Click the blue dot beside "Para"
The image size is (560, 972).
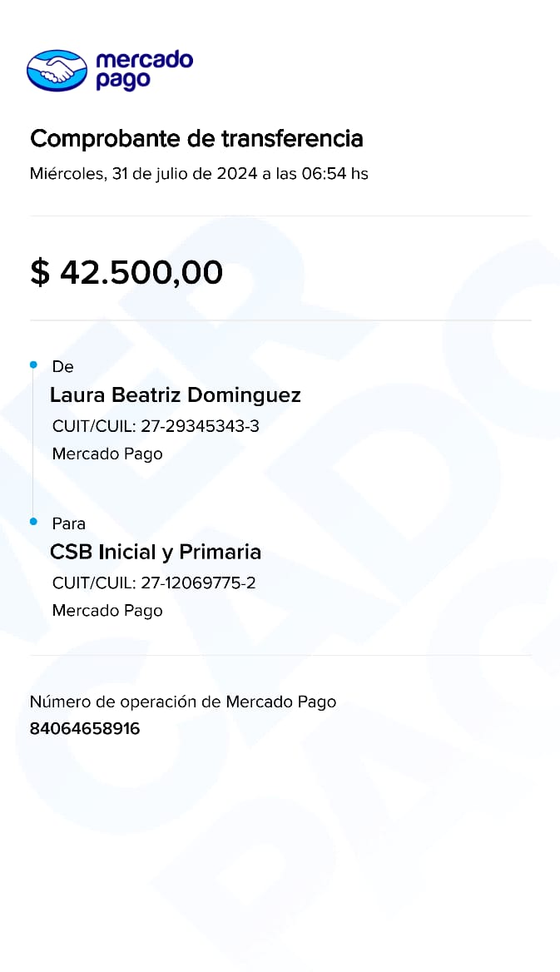[x=33, y=522]
